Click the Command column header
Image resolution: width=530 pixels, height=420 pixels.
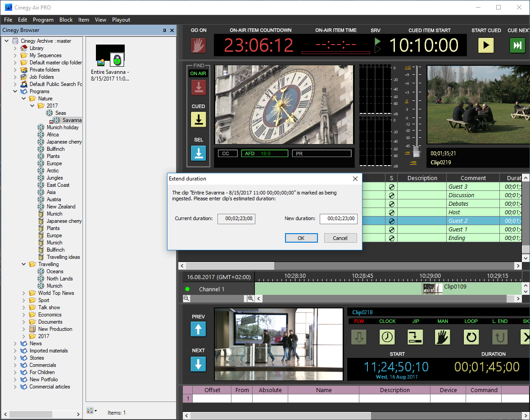[484, 390]
